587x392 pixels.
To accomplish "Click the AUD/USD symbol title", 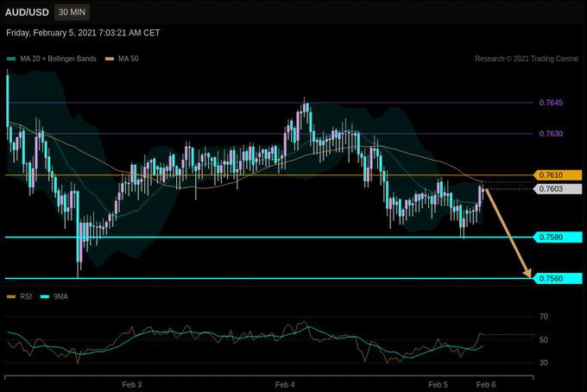I will pos(27,12).
